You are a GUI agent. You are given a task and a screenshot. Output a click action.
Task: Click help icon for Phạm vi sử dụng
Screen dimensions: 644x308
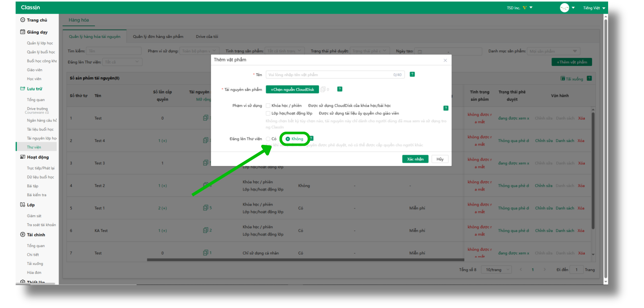pos(446,108)
